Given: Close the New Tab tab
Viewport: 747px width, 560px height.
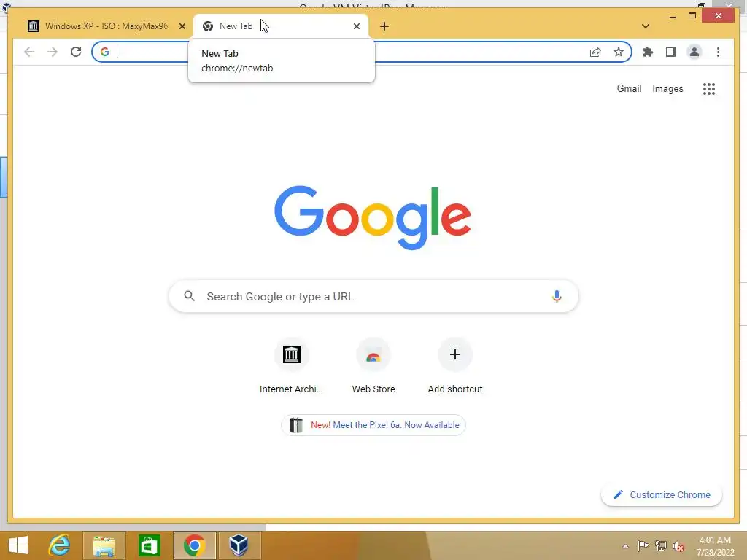Looking at the screenshot, I should click(x=356, y=26).
